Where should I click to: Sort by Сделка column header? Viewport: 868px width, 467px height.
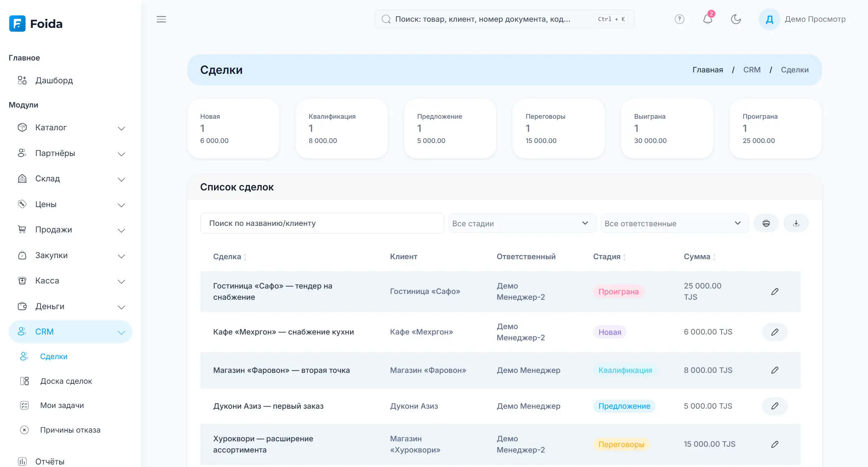pyautogui.click(x=230, y=257)
